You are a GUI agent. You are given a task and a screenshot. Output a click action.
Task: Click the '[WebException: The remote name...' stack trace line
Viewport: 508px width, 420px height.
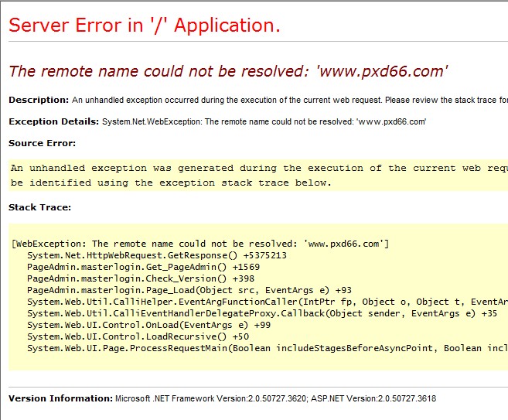coord(200,244)
